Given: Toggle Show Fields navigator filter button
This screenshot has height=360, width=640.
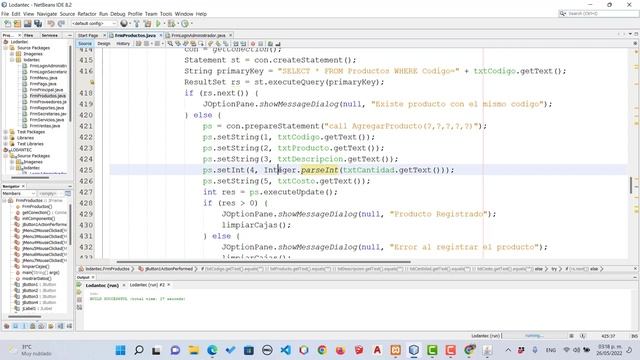Looking at the screenshot, I should point(16,326).
